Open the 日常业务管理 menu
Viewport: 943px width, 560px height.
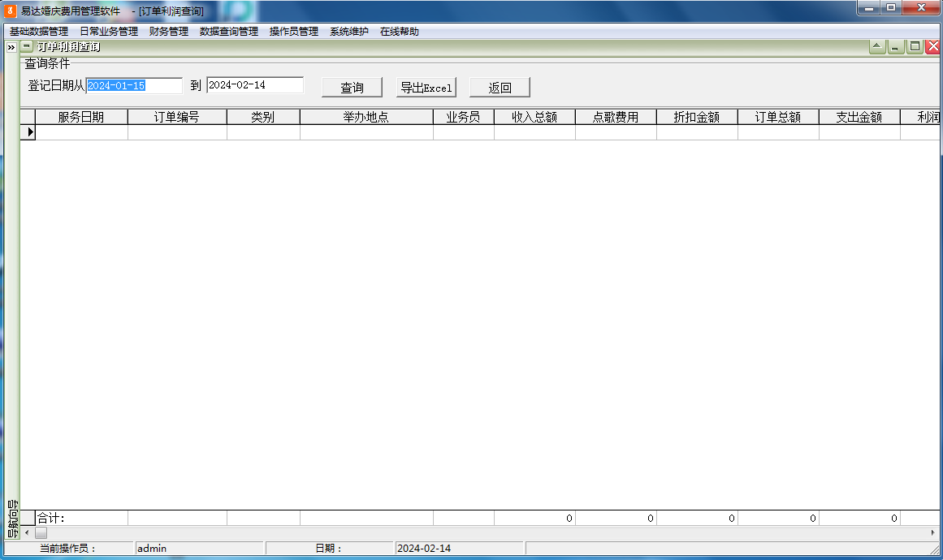click(x=109, y=31)
